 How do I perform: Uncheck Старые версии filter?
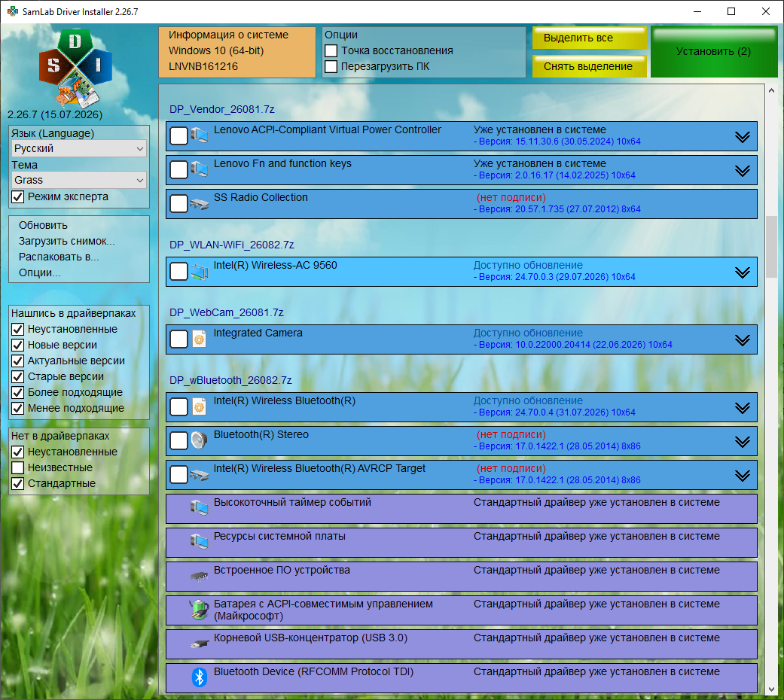(18, 377)
